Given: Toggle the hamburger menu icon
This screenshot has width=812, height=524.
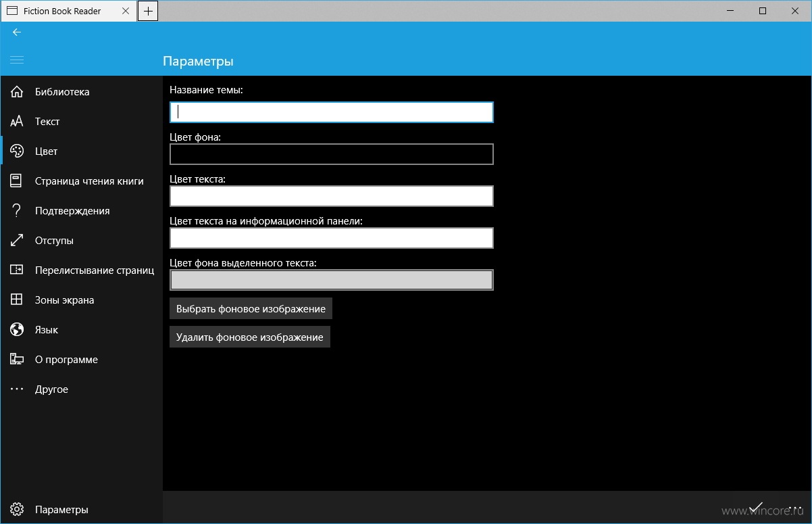Looking at the screenshot, I should [17, 60].
